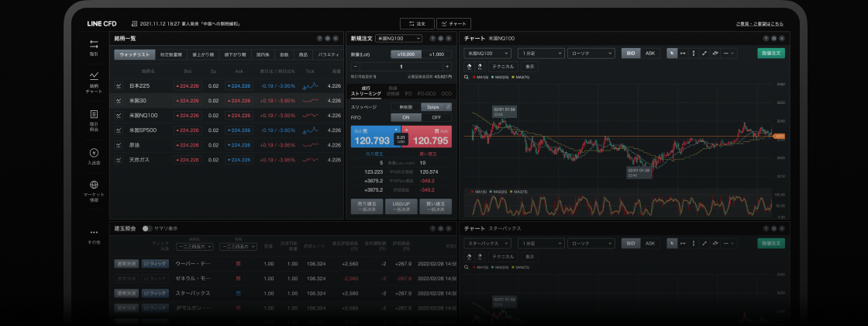Image resolution: width=868 pixels, height=326 pixels.
Task: Open 1分足 dropdown in スターバックス chart
Action: tap(540, 244)
